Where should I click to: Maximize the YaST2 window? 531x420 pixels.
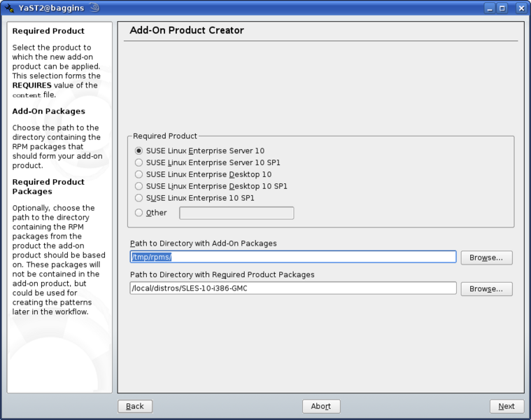coord(503,8)
